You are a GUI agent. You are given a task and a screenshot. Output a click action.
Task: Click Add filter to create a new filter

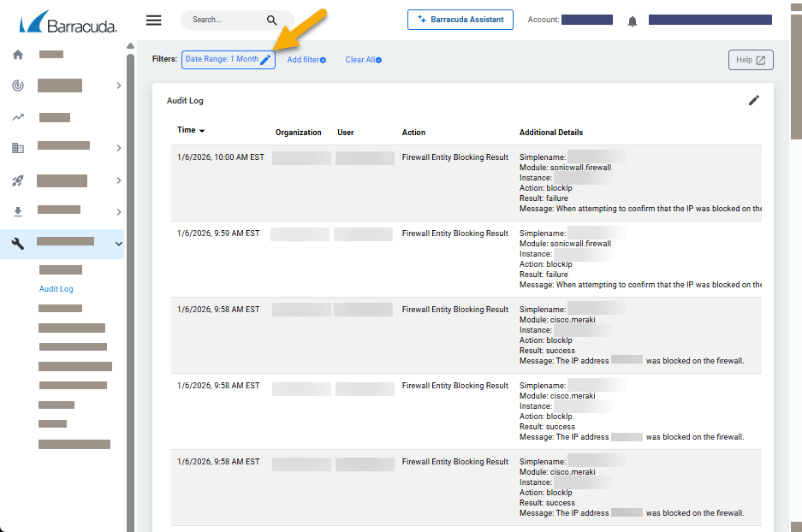(306, 59)
